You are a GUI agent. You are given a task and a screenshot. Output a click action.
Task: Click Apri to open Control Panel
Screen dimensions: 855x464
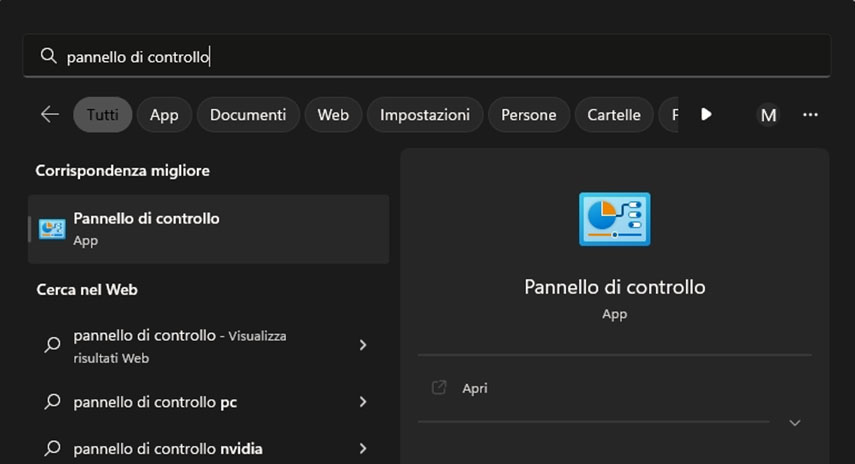coord(475,388)
